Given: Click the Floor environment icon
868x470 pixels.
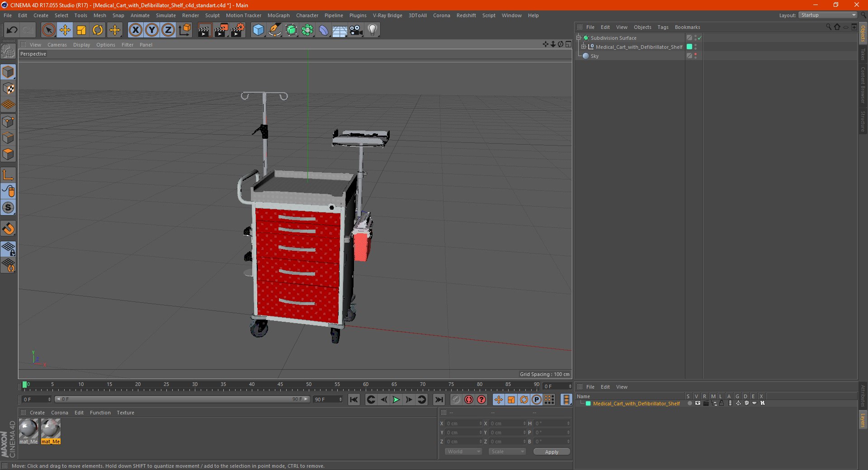Looking at the screenshot, I should tap(340, 30).
